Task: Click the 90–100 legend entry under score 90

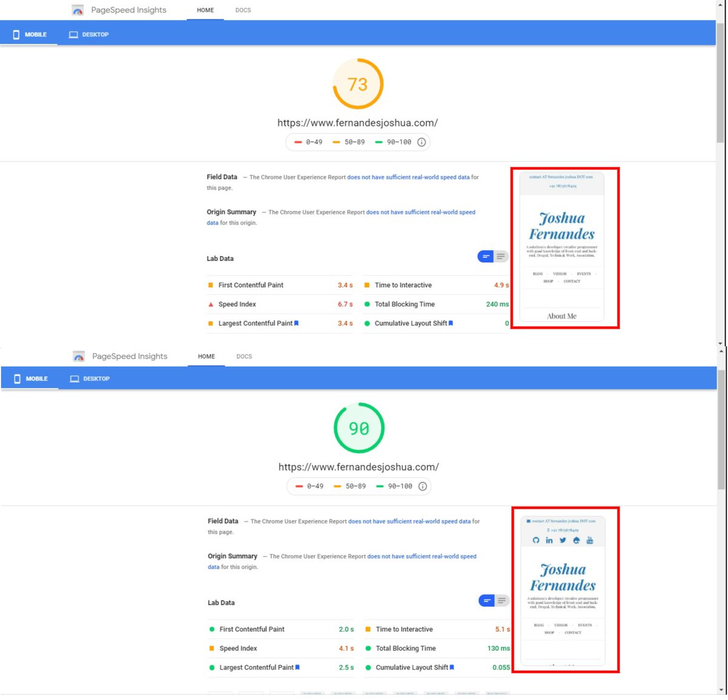Action: [x=394, y=486]
